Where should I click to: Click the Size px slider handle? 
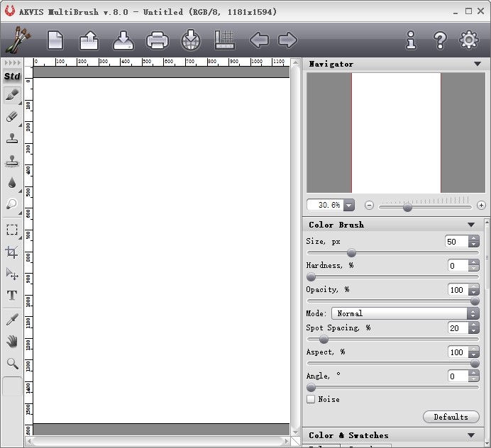point(351,252)
